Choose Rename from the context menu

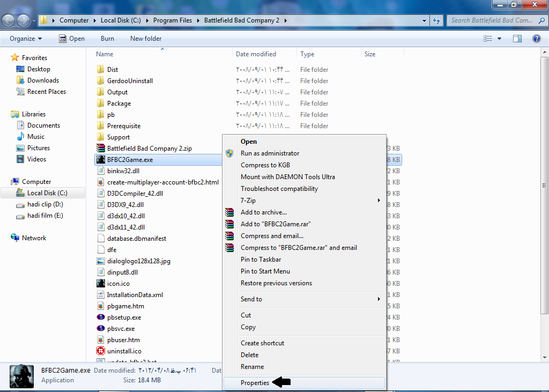point(304,366)
